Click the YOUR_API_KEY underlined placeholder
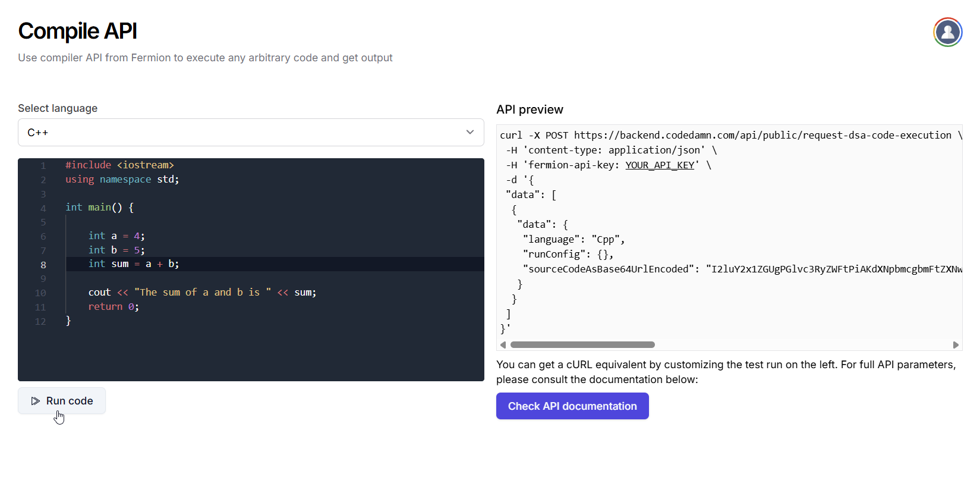Screen dimensions: 980x502 (x=660, y=165)
